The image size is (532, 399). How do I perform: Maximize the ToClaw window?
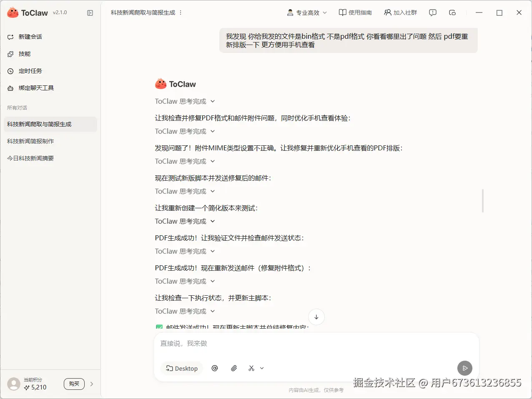pos(499,12)
